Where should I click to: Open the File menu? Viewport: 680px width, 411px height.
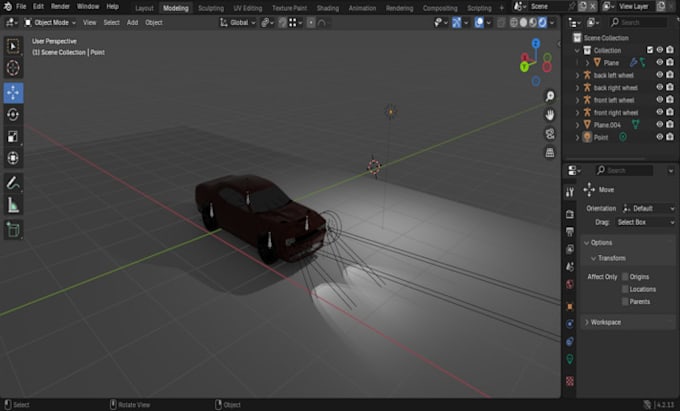tap(21, 7)
